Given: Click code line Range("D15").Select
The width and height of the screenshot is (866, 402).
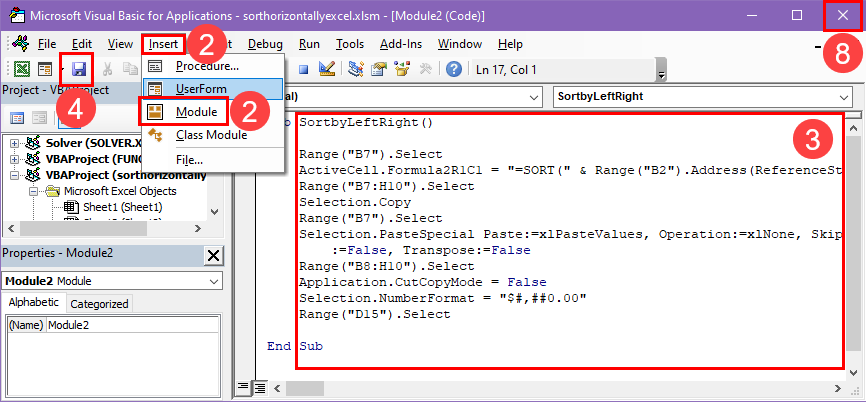Looking at the screenshot, I should 374,314.
